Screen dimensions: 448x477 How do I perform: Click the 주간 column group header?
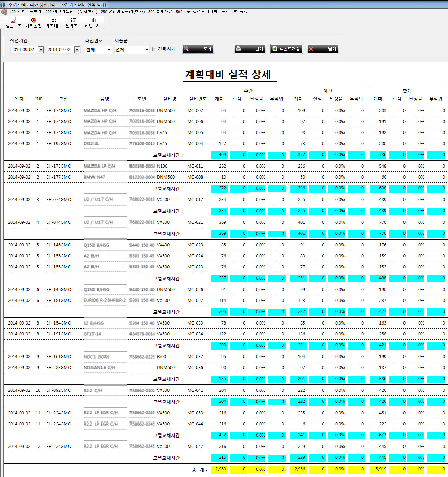click(x=248, y=91)
